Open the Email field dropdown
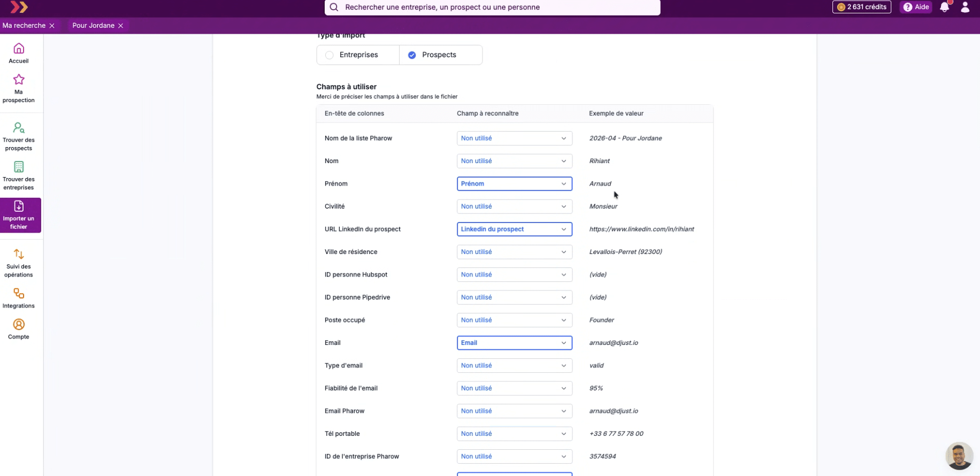 (x=515, y=343)
